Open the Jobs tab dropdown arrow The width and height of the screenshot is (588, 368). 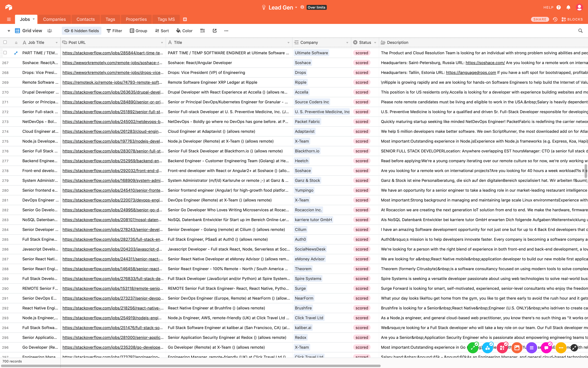click(x=34, y=19)
